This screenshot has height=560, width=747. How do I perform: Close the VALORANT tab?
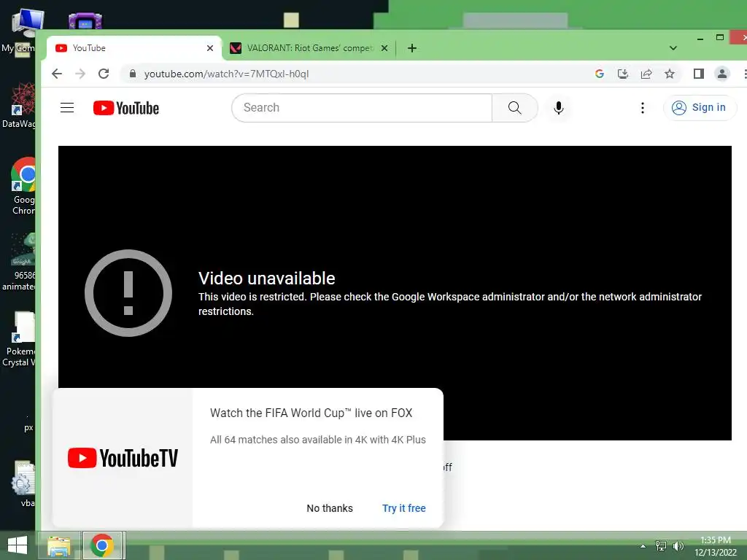[384, 48]
